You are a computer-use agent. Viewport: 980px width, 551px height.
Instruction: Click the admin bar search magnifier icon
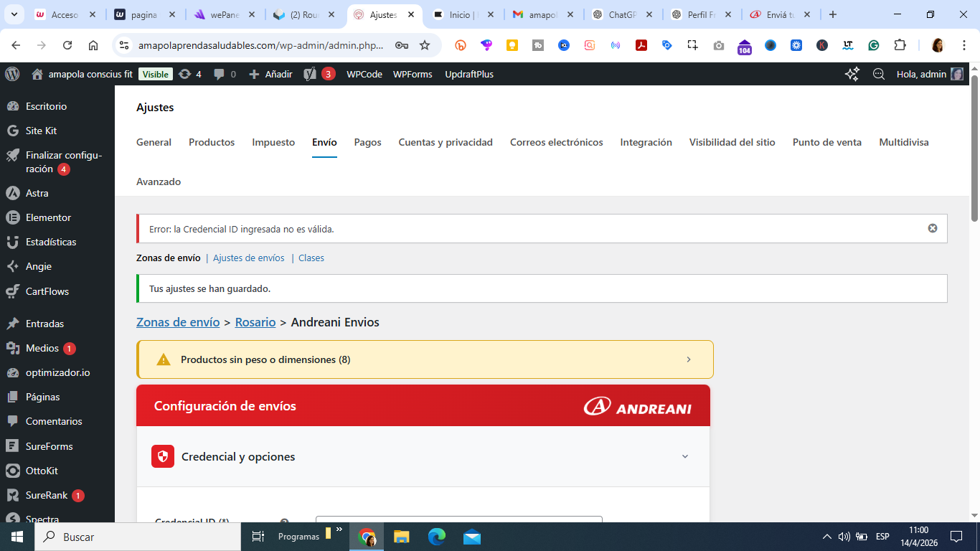pos(878,74)
